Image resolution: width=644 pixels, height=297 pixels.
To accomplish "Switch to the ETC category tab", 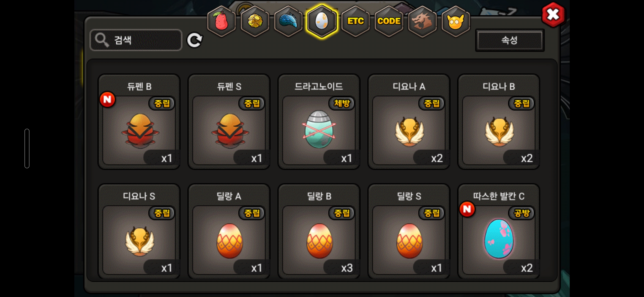I will [x=356, y=21].
